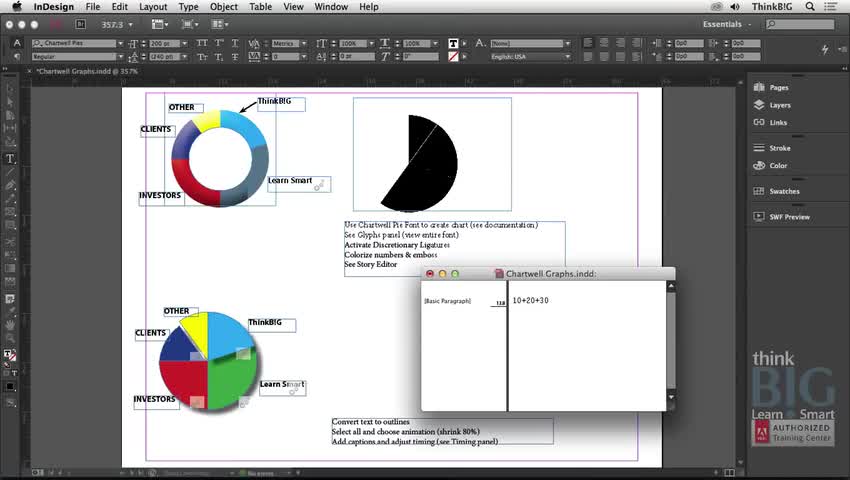
Task: Select the Rectangle Frame tool
Action: (x=10, y=212)
